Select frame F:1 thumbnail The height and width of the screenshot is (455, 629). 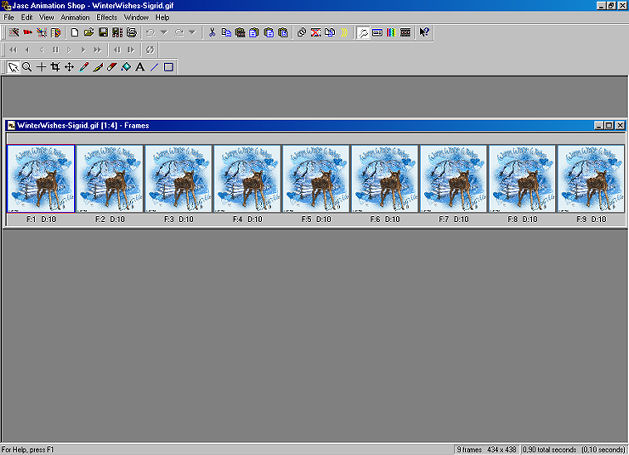[41, 179]
